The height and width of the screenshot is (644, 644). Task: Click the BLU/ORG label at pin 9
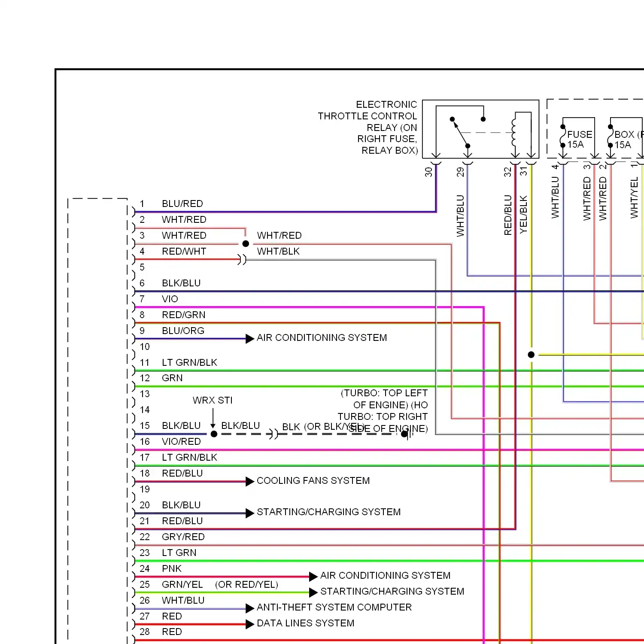(x=183, y=331)
